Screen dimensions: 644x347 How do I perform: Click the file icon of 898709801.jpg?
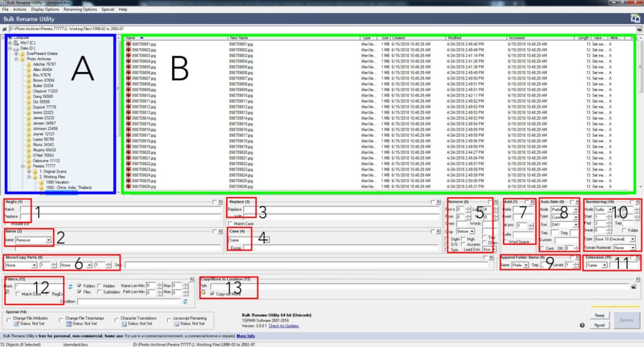pos(128,44)
